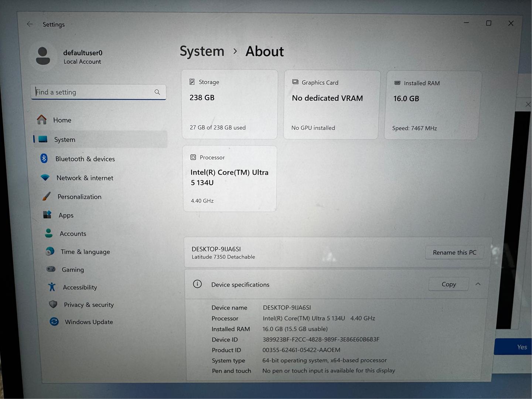The image size is (532, 399).
Task: Click the Rename this PC button
Action: click(454, 252)
